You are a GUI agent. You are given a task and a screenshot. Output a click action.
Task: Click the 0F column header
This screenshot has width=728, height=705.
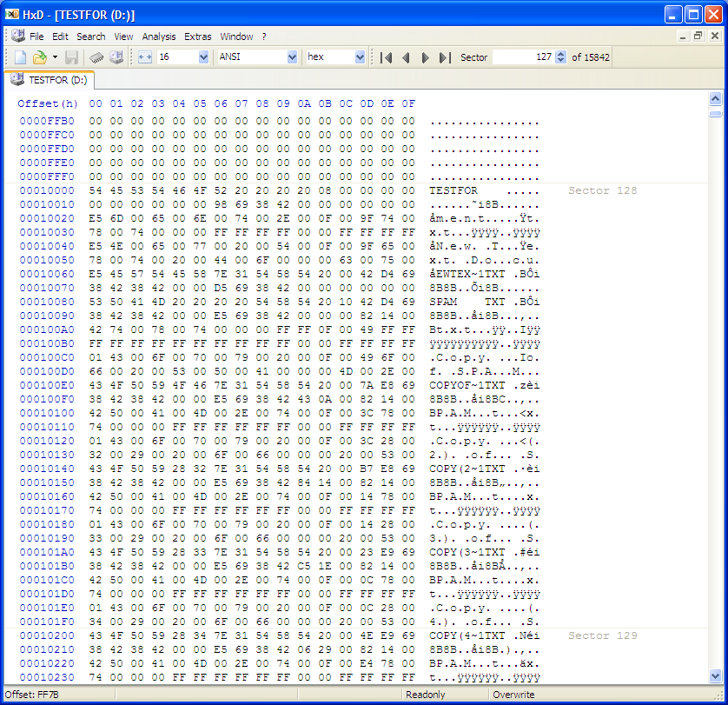408,103
